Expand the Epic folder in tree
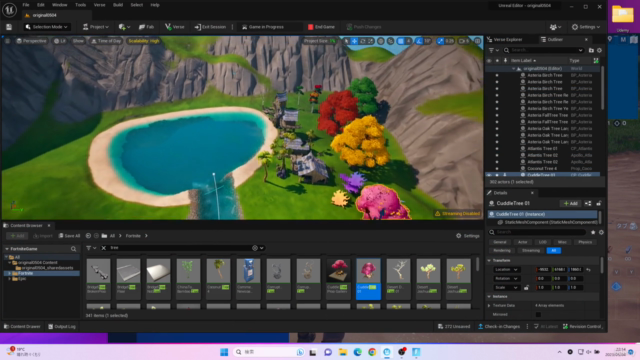This screenshot has height=360, width=640. click(9, 279)
